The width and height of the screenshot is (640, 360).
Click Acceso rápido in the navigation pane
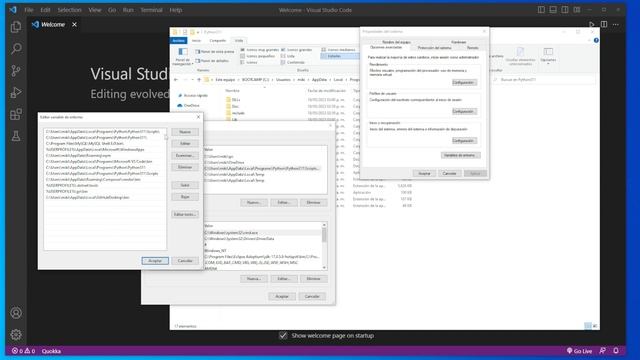tap(193, 96)
